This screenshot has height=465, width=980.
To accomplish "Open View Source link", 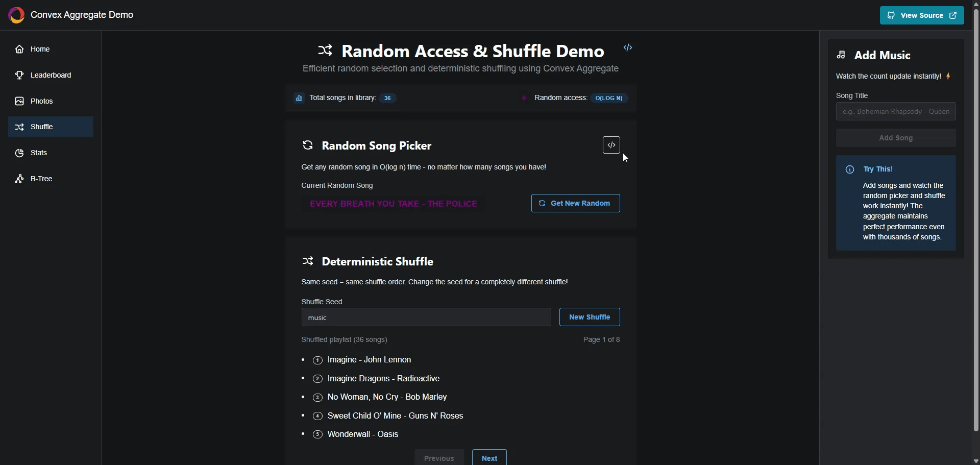I will tap(921, 15).
